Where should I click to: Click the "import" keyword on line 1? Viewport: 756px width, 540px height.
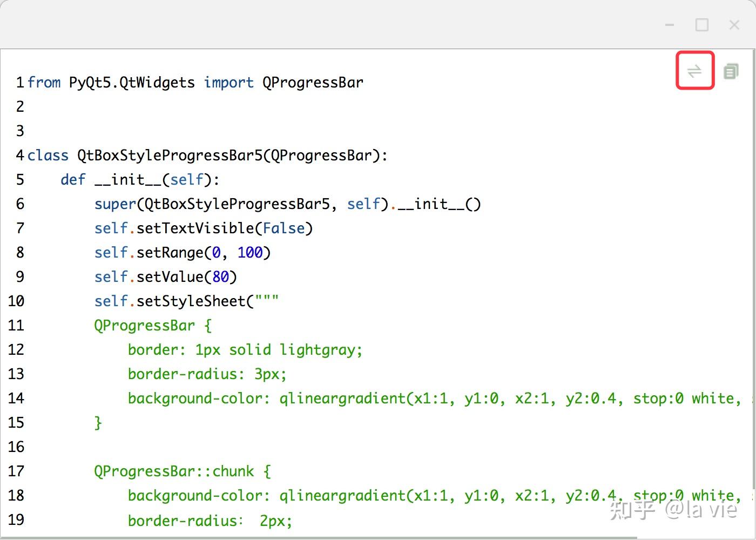coord(228,83)
